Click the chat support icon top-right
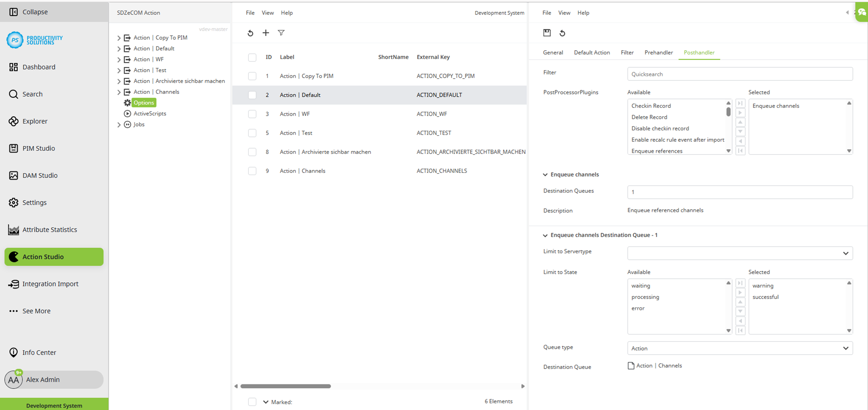The height and width of the screenshot is (410, 868). pyautogui.click(x=862, y=12)
